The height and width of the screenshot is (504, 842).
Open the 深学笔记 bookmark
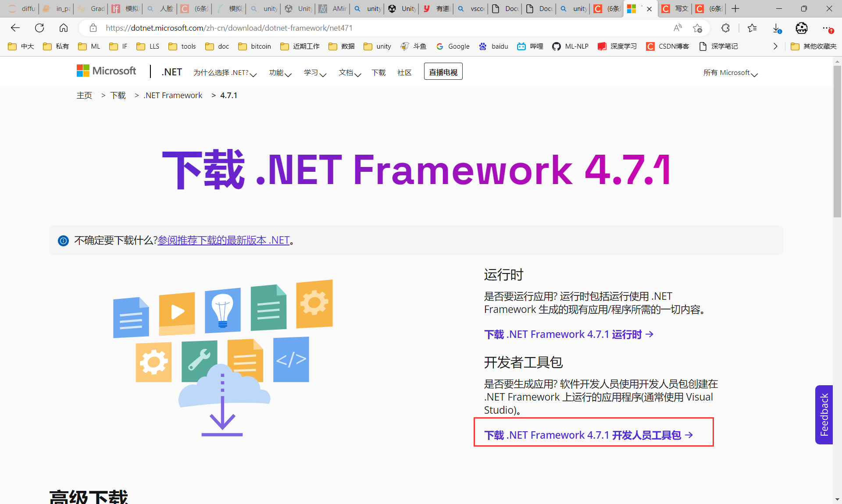718,46
